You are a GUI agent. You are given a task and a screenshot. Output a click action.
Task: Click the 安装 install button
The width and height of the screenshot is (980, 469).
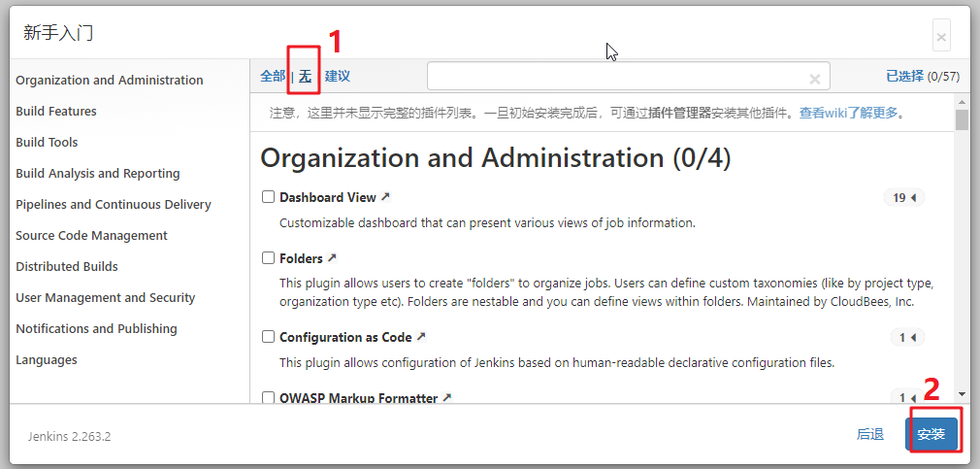click(x=931, y=434)
